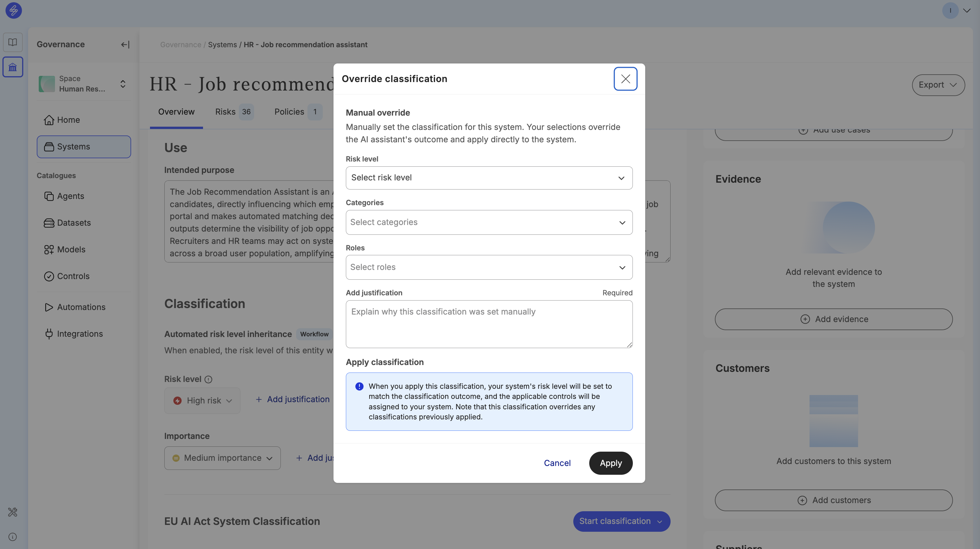Switch to the Overview tab
This screenshot has height=549, width=980.
[177, 112]
